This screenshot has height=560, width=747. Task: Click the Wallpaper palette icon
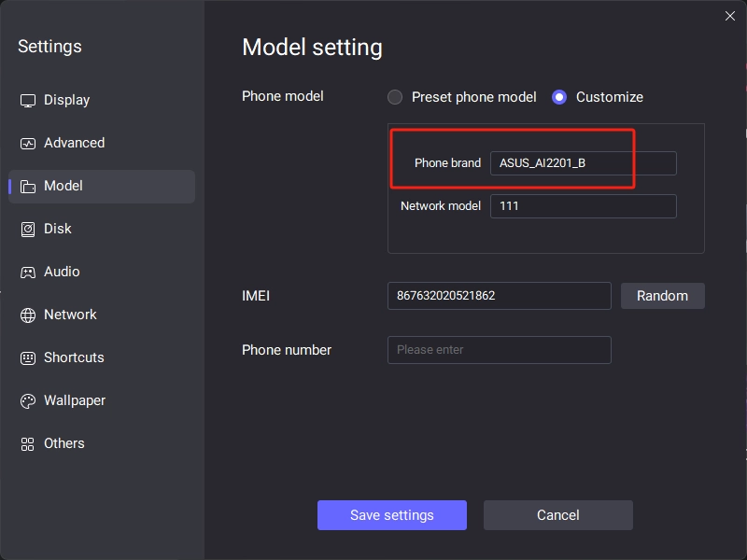click(x=28, y=401)
